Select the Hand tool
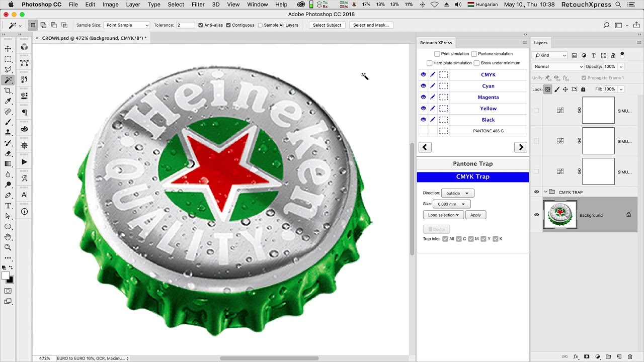 tap(8, 237)
